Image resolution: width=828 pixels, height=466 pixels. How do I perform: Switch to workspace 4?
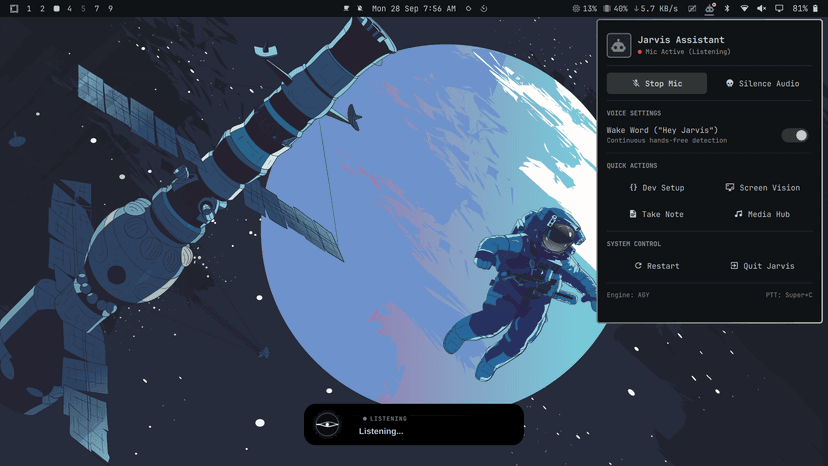(x=70, y=8)
